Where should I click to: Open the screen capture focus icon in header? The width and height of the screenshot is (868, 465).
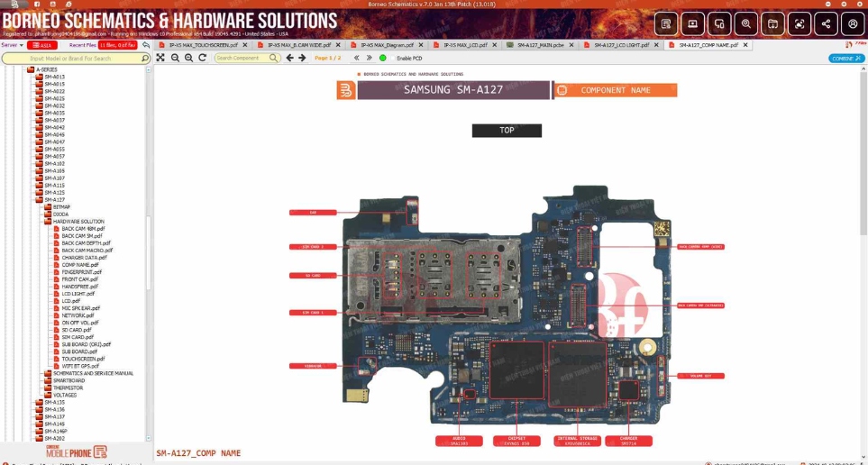[799, 23]
